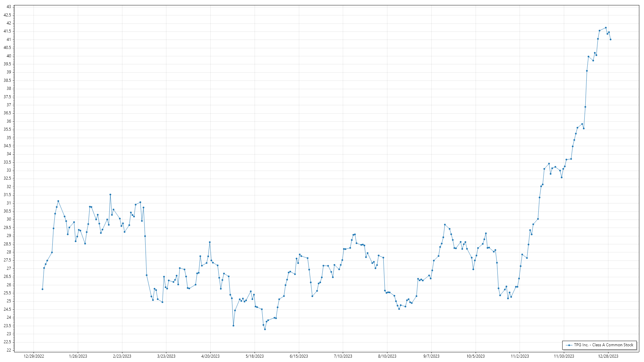644x362 pixels.
Task: Click the September peak data point near 29.7
Action: [445, 225]
